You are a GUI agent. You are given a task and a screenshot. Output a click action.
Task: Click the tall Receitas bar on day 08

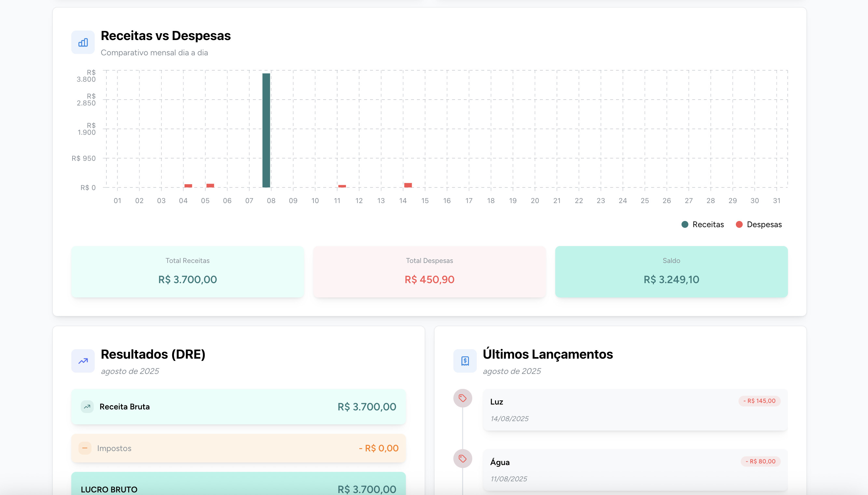click(x=266, y=130)
